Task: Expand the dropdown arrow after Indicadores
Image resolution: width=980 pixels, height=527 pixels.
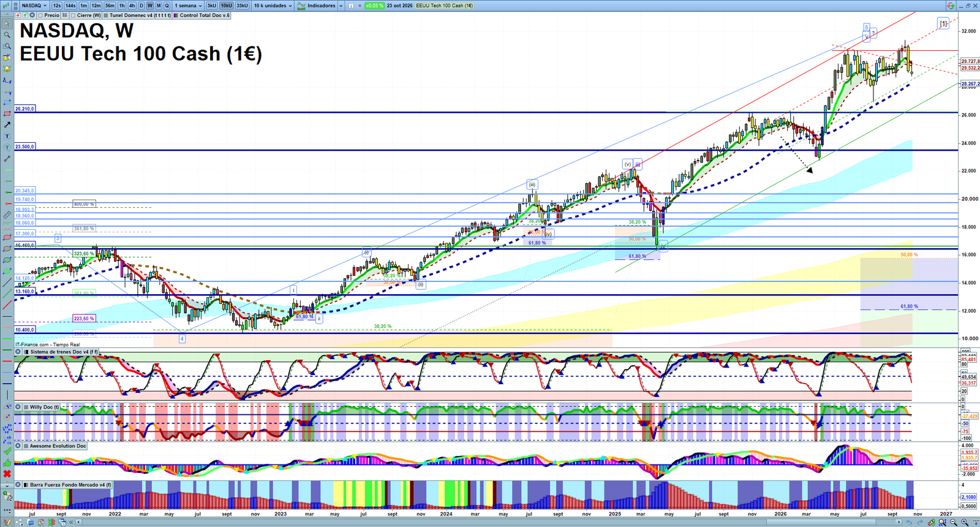Action: click(x=341, y=6)
